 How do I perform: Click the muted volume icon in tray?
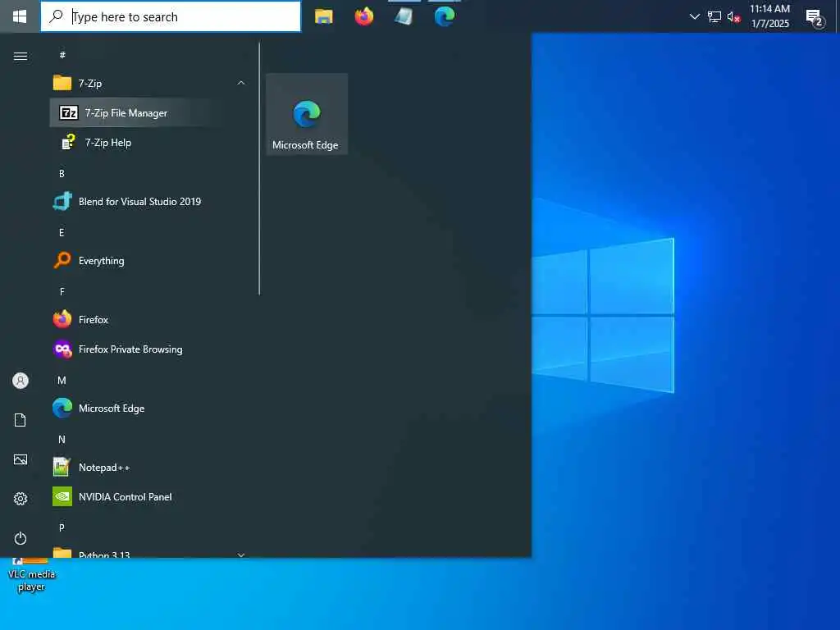point(733,17)
